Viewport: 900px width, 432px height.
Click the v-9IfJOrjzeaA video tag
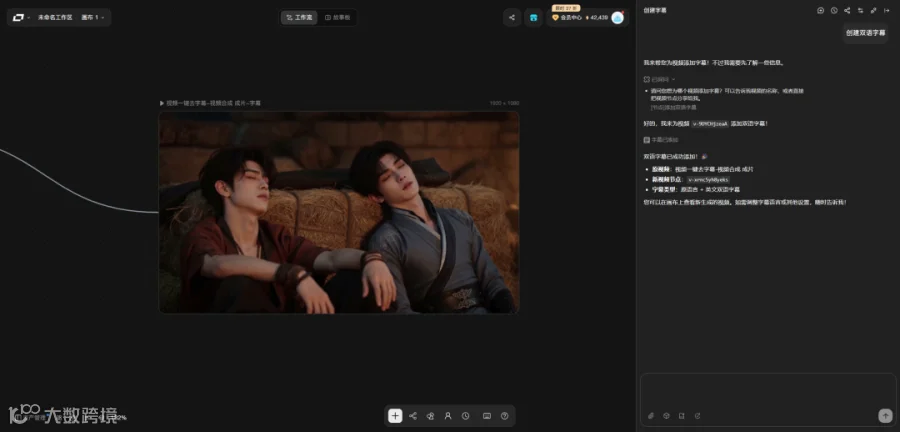point(710,123)
